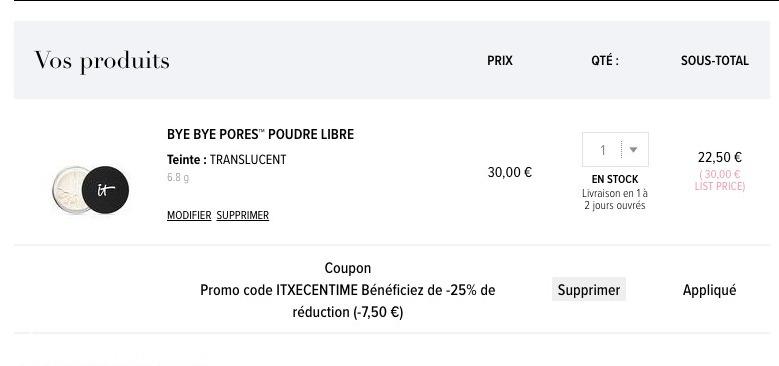The height and width of the screenshot is (366, 779).
Task: Click the 30,00 € unit price
Action: (510, 172)
